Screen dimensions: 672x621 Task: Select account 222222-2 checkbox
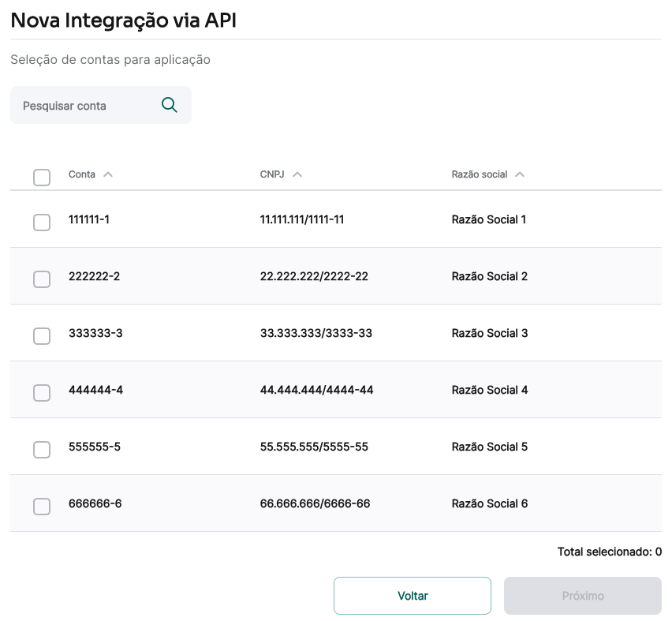[x=42, y=279]
